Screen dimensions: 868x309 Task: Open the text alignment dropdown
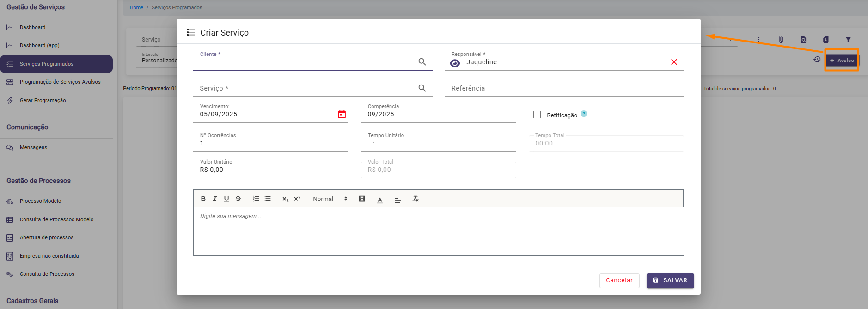point(397,200)
